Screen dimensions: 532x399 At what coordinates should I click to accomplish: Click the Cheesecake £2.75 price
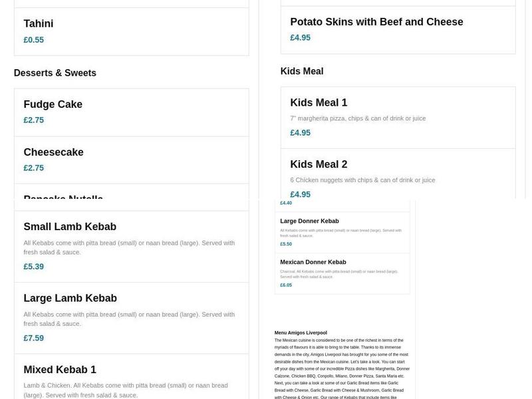pos(33,168)
